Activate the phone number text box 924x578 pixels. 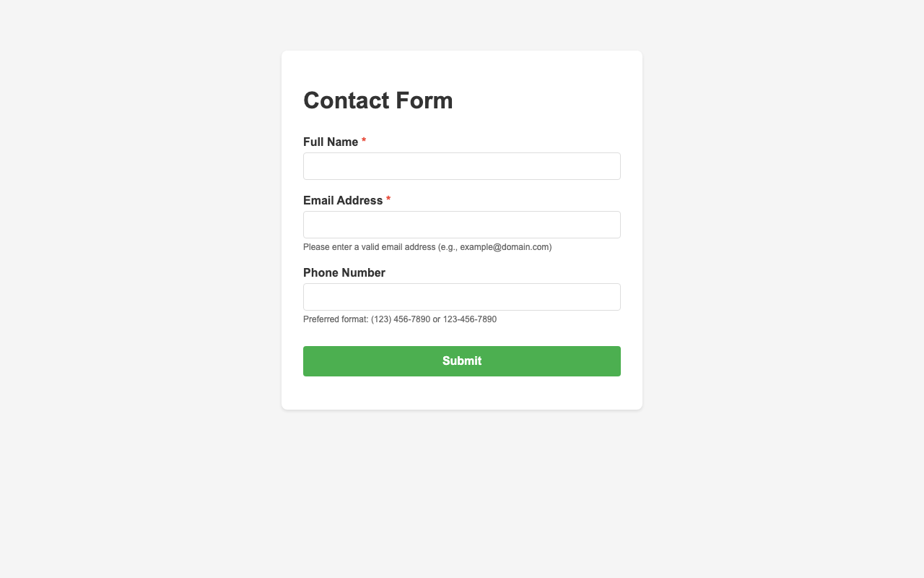click(462, 297)
